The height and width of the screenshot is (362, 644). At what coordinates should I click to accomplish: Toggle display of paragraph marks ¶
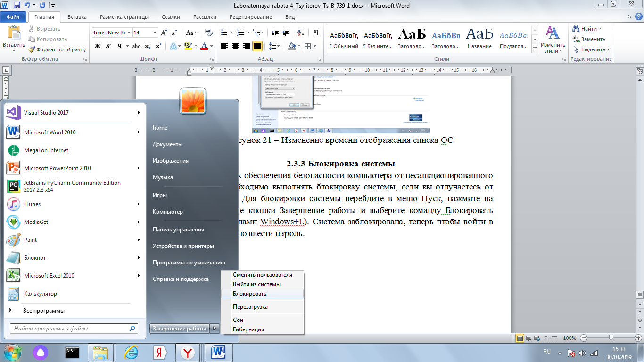point(316,33)
